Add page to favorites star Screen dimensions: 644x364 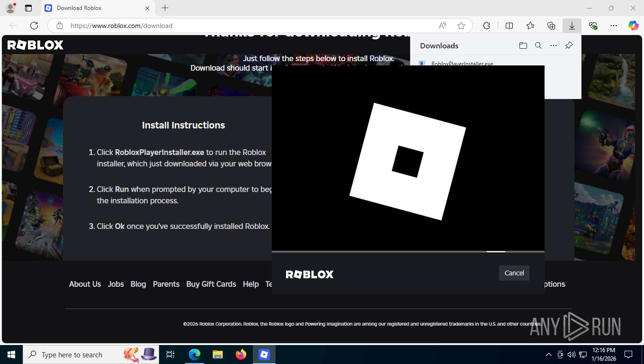point(461,26)
